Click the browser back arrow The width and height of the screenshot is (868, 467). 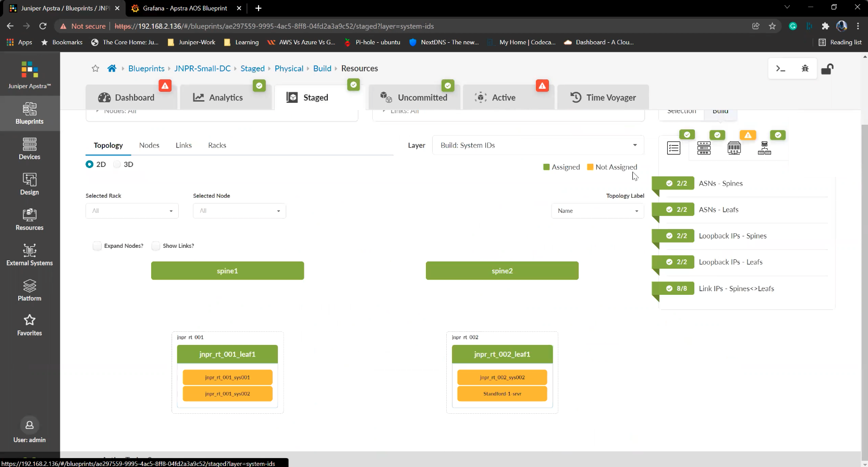point(10,26)
